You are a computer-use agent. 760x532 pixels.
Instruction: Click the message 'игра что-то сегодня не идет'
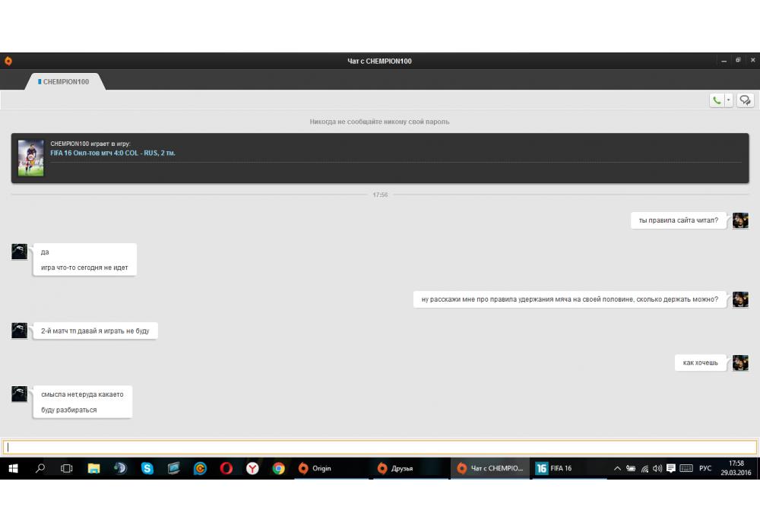(x=84, y=268)
